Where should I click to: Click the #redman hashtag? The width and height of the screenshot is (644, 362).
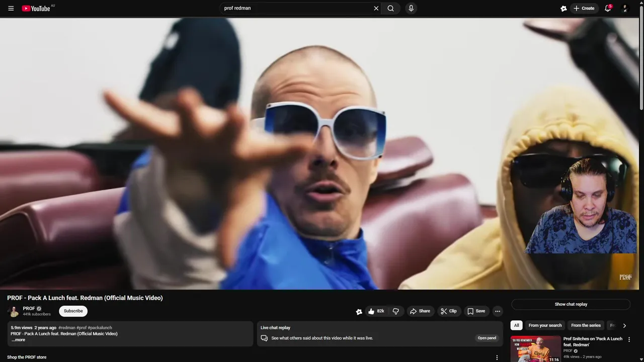tap(67, 328)
